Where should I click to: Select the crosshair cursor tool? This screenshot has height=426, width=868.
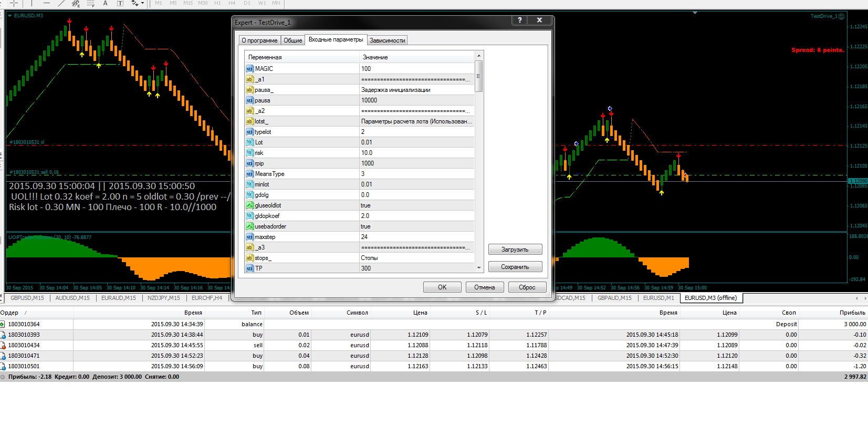point(14,3)
